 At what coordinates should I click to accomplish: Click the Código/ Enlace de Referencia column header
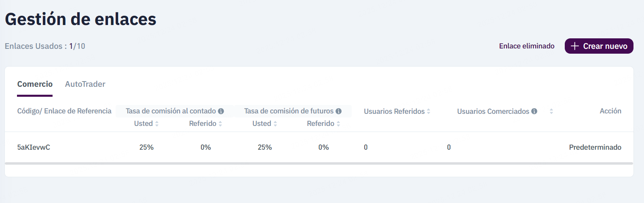(x=64, y=111)
